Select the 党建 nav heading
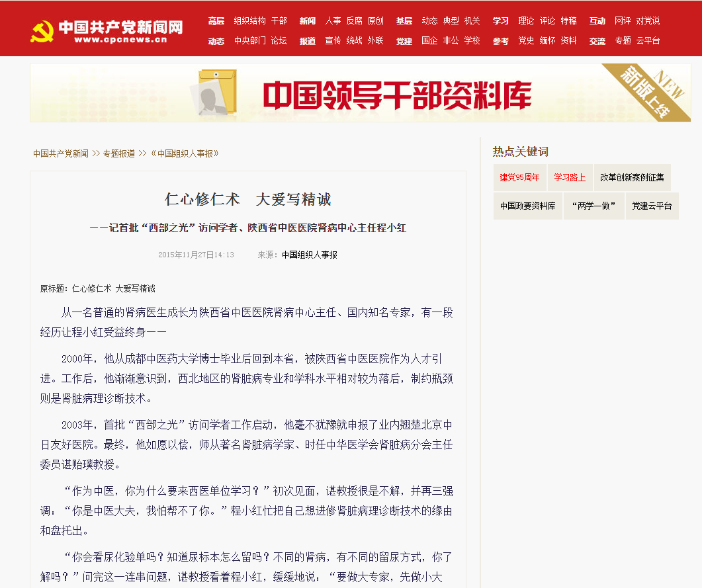Image resolution: width=702 pixels, height=588 pixels. 404,41
